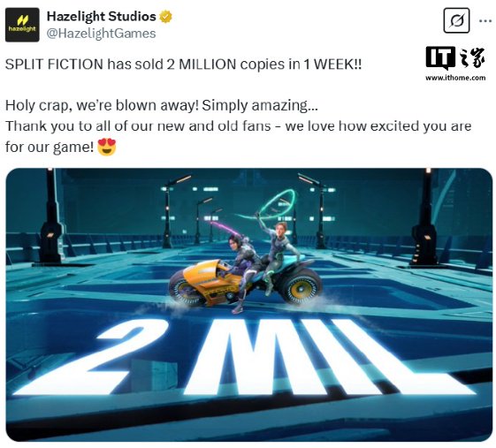Click the @HazelightGames handle
Viewport: 496px width, 448px height.
101,34
